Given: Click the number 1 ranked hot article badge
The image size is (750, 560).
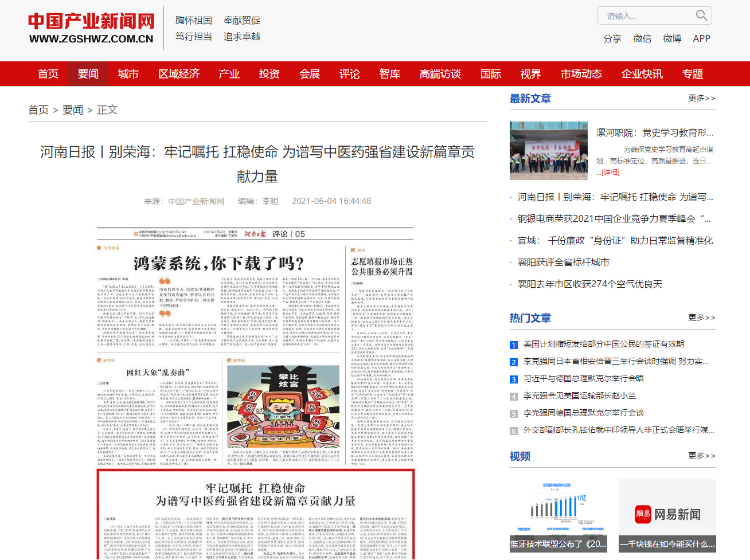Looking at the screenshot, I should (514, 345).
